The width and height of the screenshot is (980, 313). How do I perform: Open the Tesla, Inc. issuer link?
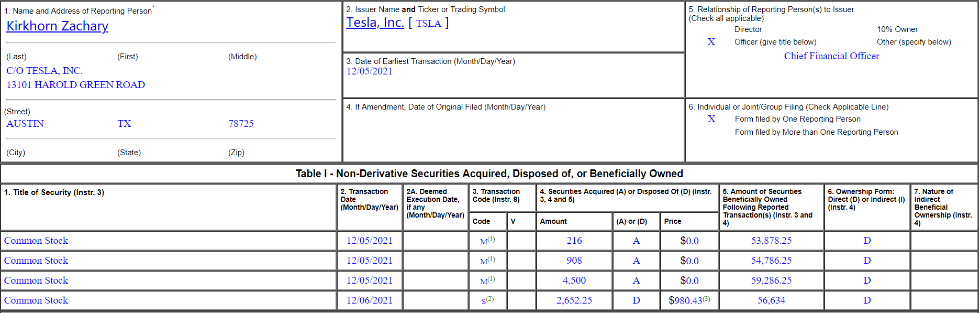tap(375, 23)
